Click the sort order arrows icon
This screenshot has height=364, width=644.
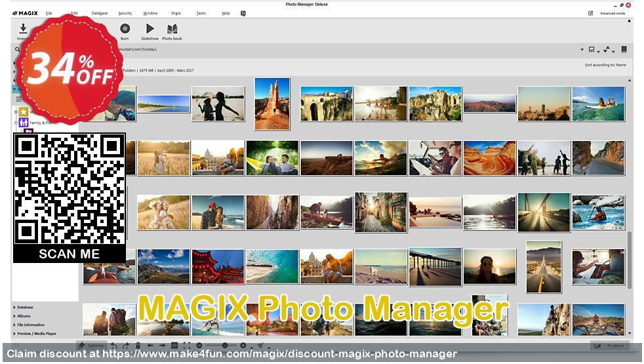coord(607,49)
